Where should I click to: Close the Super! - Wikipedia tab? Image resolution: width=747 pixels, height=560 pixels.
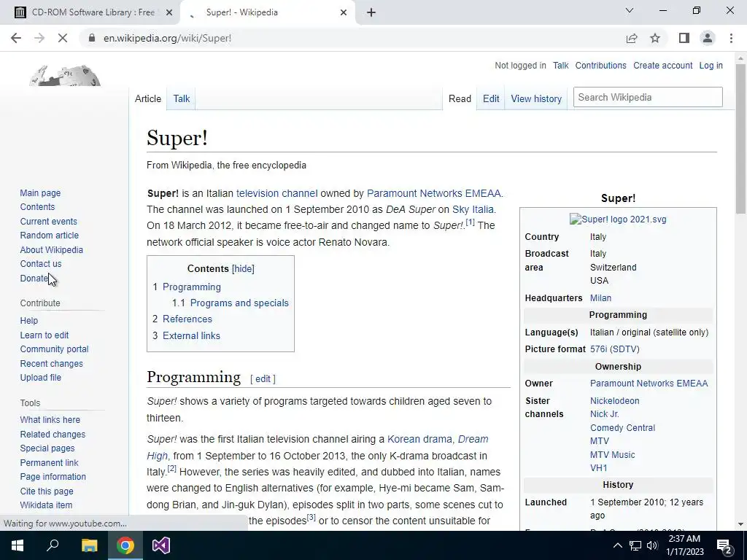(x=344, y=12)
